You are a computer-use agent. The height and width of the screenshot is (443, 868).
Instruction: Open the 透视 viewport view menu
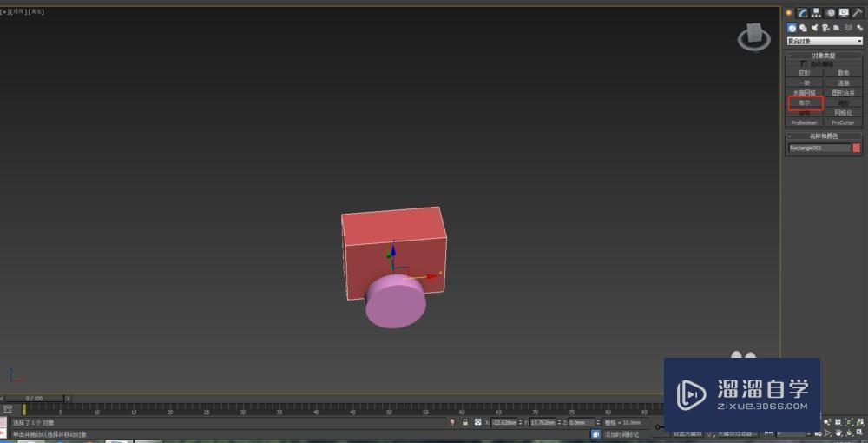[x=18, y=11]
